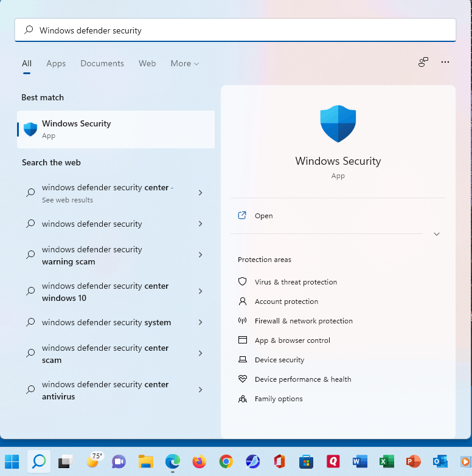Open Virus & threat protection
This screenshot has height=476, width=472.
(x=296, y=282)
